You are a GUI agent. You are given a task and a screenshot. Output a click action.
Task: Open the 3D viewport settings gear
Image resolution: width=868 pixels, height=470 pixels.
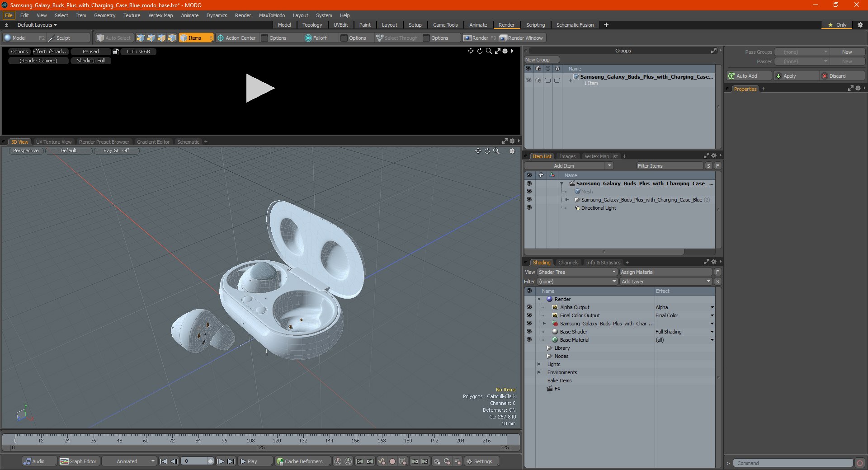(x=512, y=151)
